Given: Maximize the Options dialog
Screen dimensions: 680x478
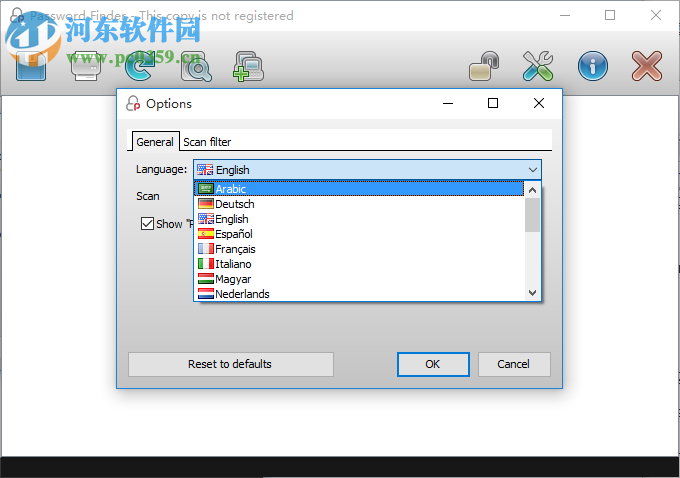Looking at the screenshot, I should click(x=493, y=103).
